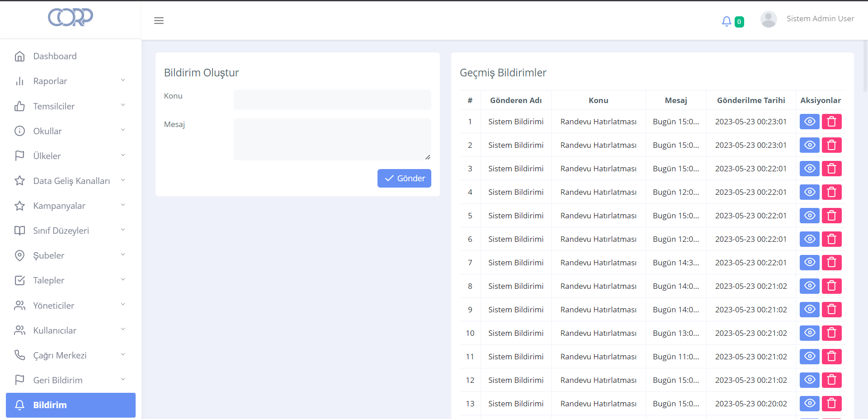868x419 pixels.
Task: Select Bildirim menu item
Action: 71,405
